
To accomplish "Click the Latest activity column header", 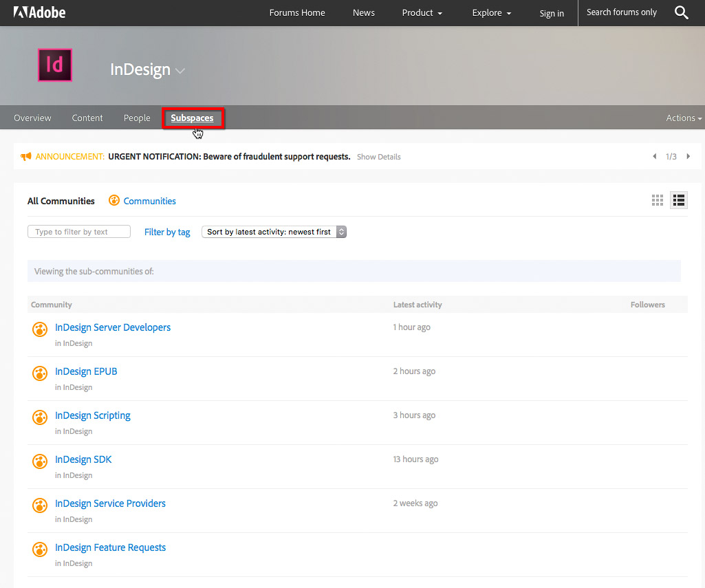I will point(417,305).
